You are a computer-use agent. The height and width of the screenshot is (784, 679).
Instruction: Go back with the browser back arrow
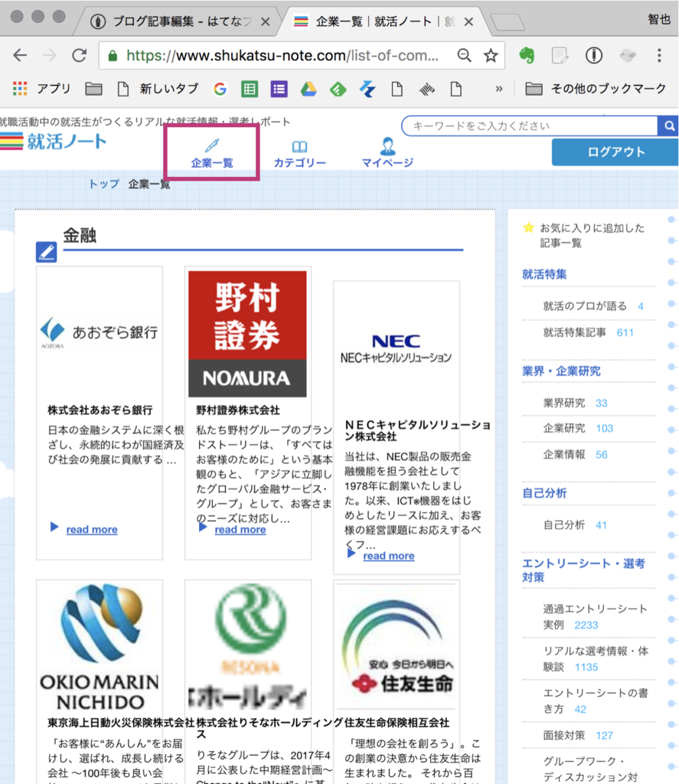(20, 55)
